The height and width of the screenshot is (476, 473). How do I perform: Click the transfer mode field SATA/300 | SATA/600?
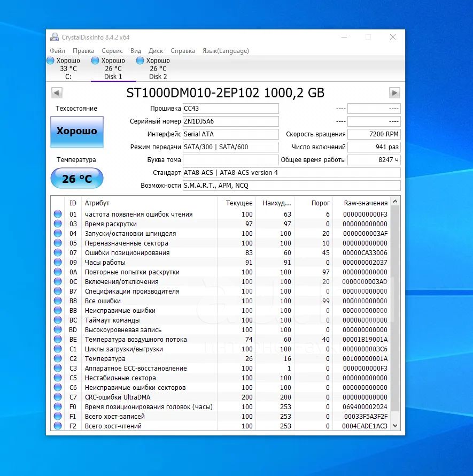click(230, 147)
